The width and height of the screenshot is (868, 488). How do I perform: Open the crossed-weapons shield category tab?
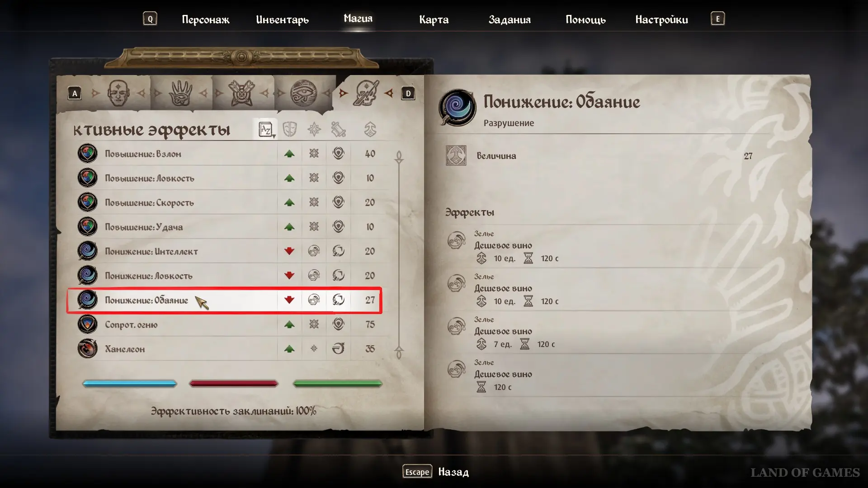241,93
